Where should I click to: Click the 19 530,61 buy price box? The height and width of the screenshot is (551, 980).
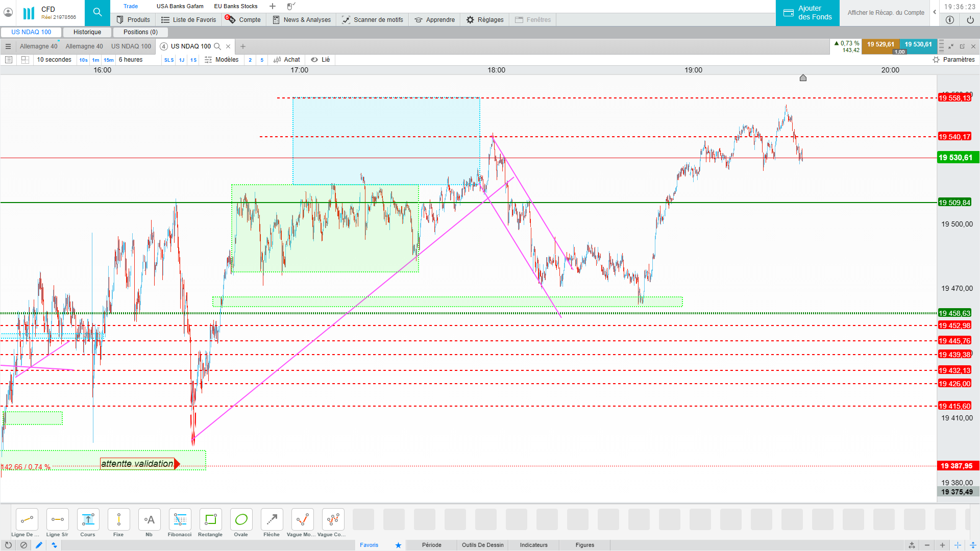[918, 44]
